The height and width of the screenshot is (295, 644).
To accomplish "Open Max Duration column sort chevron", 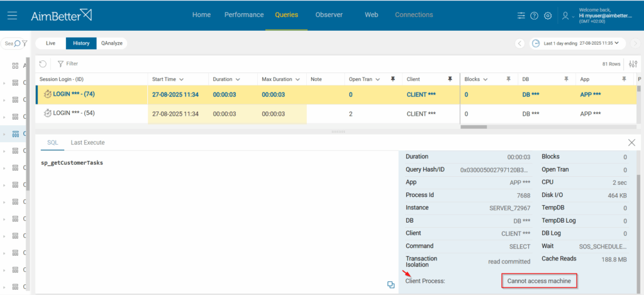I will click(x=297, y=79).
